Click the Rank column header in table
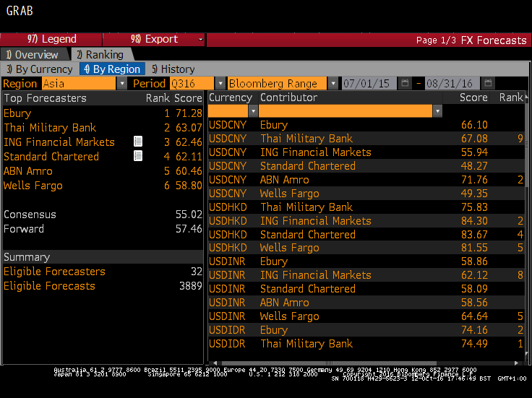 click(510, 98)
